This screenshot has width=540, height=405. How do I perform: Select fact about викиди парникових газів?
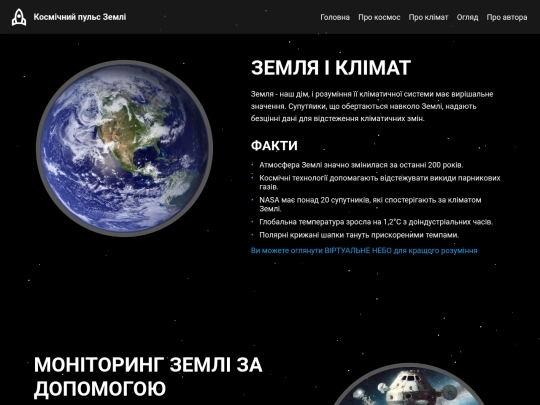(x=380, y=182)
